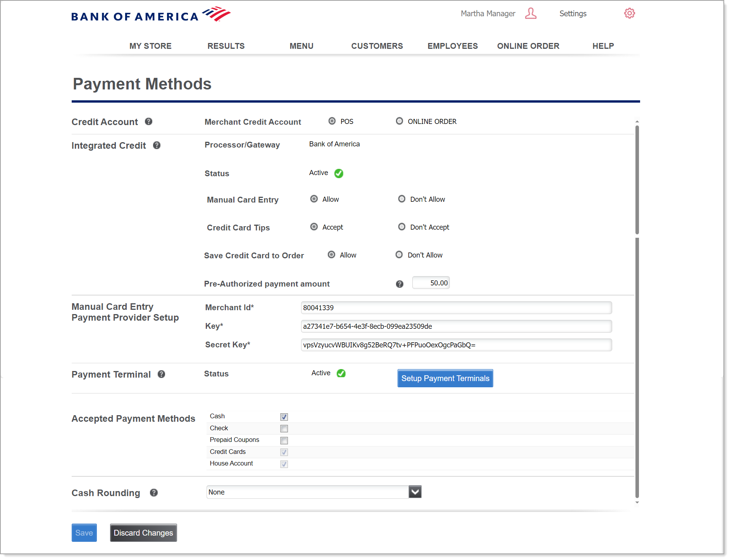Select Don't Accept for Credit Card Tips

(402, 227)
